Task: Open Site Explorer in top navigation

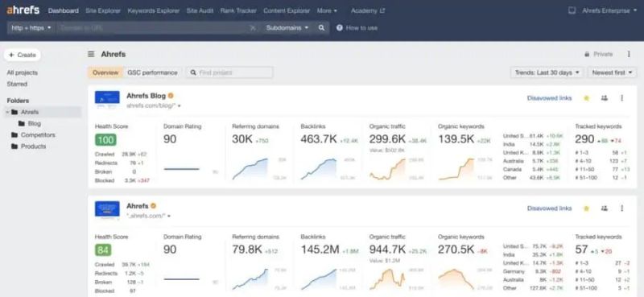Action: point(103,10)
